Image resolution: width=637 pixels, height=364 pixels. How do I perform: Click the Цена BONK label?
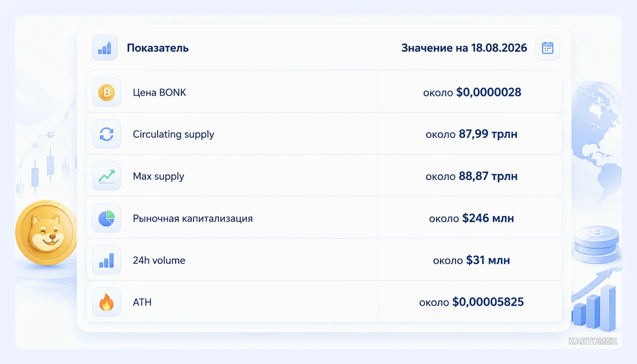pyautogui.click(x=159, y=92)
